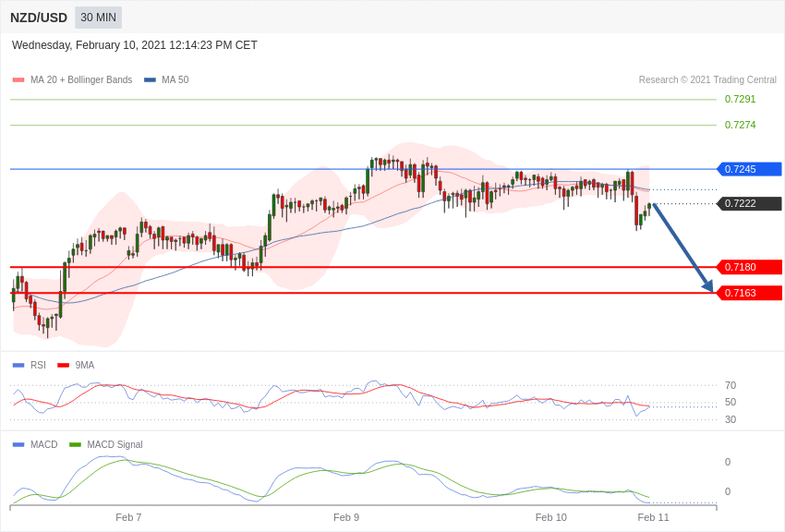Viewport: 785px width, 532px height.
Task: Click the RSI 50 axis value
Action: 731,402
